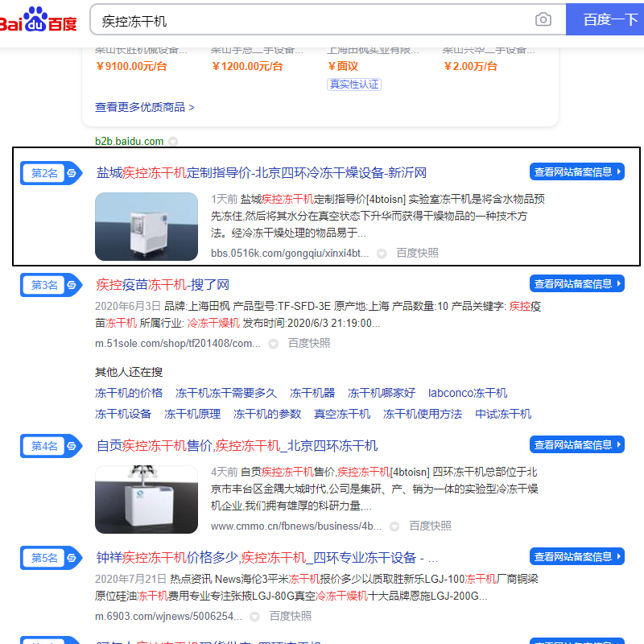Image resolution: width=644 pixels, height=644 pixels.
Task: Open the Baidu logo homepage link
Action: [x=38, y=19]
